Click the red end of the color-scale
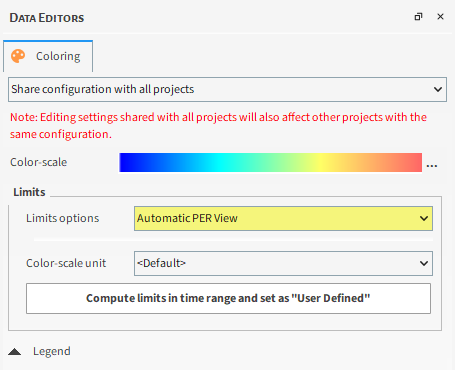Image resolution: width=455 pixels, height=370 pixels. [413, 162]
